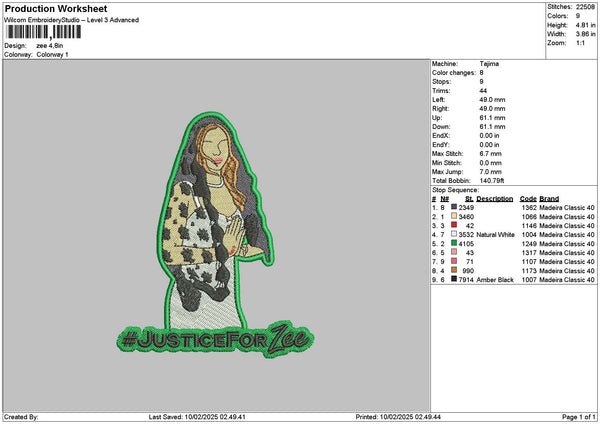This screenshot has height=424, width=600.
Task: Choose the orange 990 thread swatch
Action: click(455, 270)
